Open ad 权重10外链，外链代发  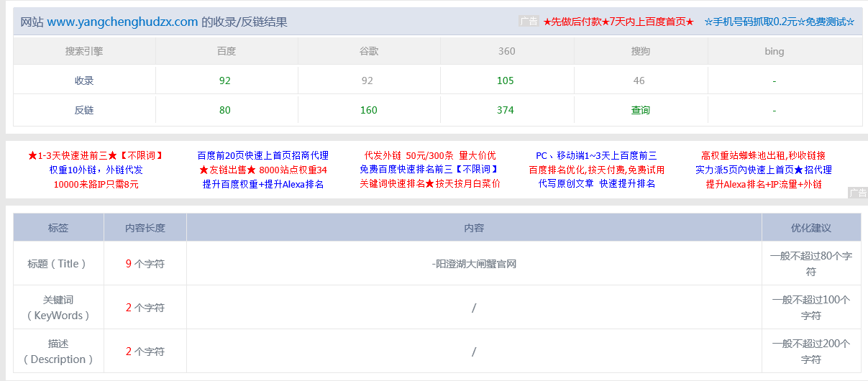(96, 170)
